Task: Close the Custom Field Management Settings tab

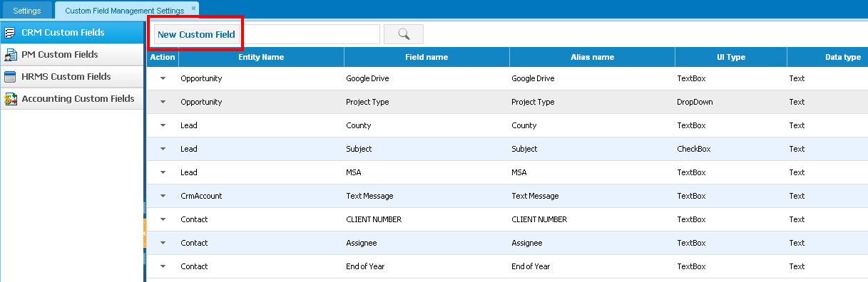Action: pyautogui.click(x=194, y=8)
